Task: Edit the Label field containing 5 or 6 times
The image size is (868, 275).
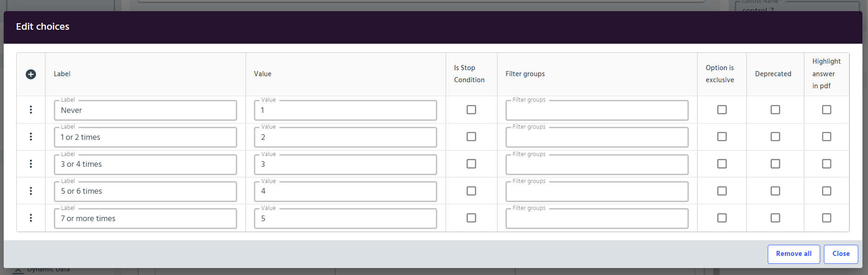Action: 145,191
